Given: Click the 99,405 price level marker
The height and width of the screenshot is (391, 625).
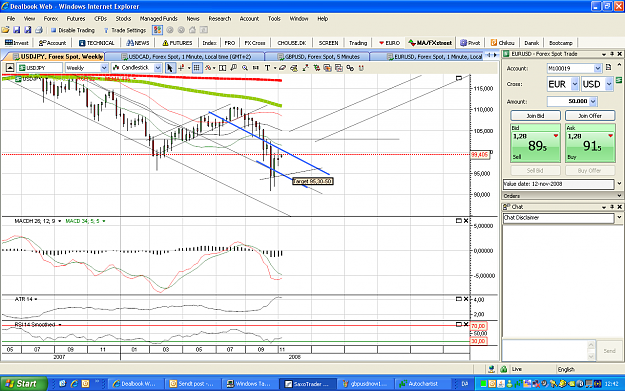Looking at the screenshot, I should [480, 155].
